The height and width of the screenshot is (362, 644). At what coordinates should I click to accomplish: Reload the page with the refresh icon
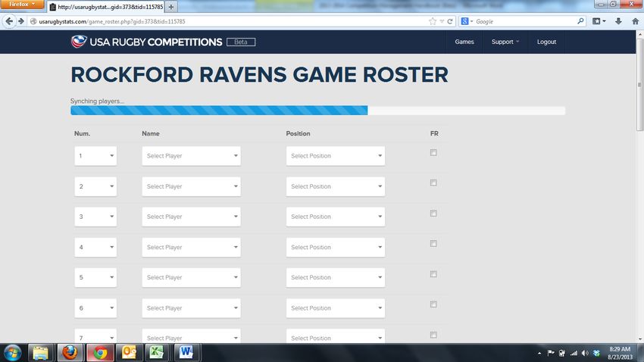450,21
